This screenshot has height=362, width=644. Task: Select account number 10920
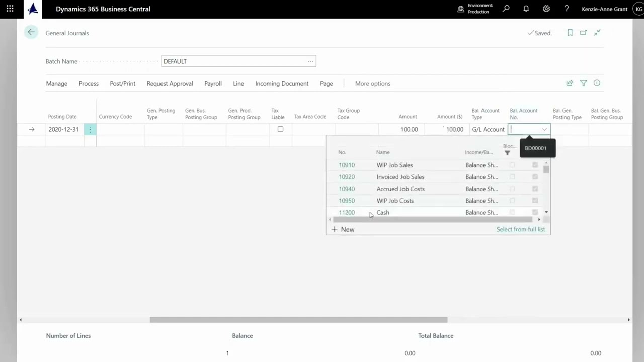tap(347, 177)
